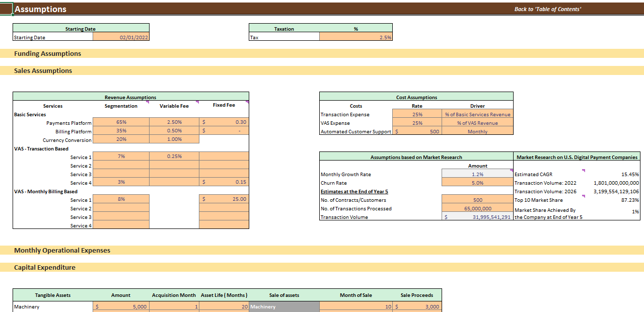Select the Payments Platform 65% segmentation cell
The height and width of the screenshot is (312, 644).
[x=121, y=122]
